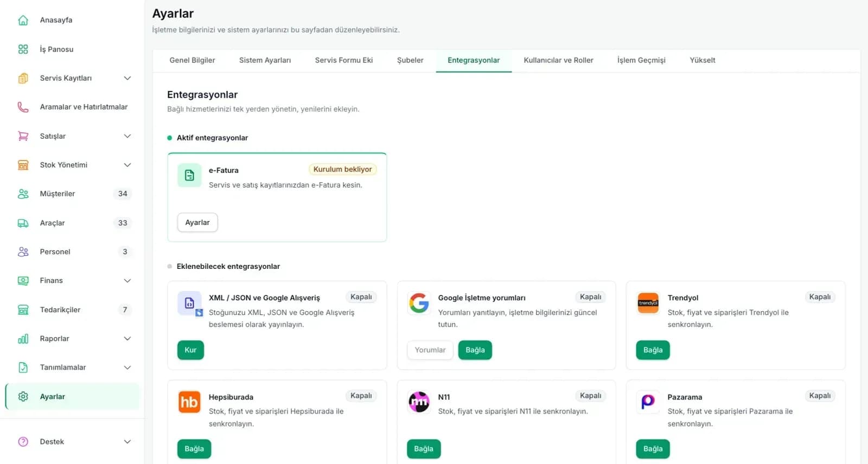
Task: Click the e-Fatura document icon
Action: (x=189, y=175)
